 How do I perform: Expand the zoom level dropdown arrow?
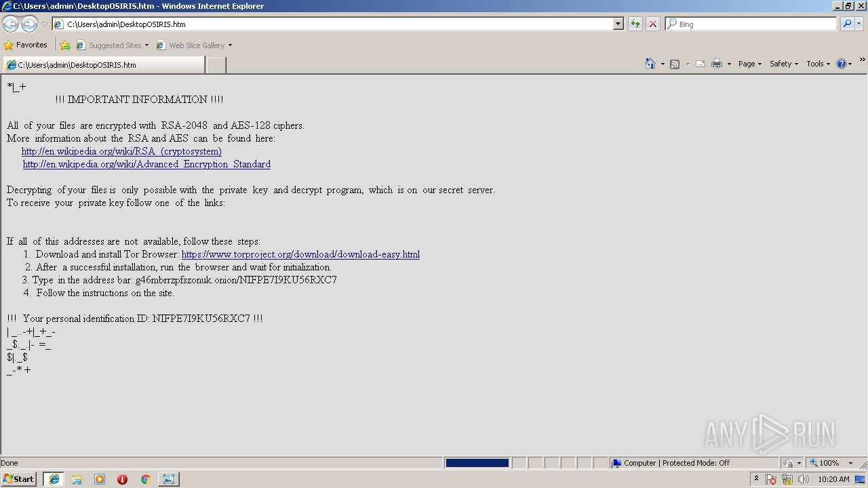pyautogui.click(x=850, y=463)
